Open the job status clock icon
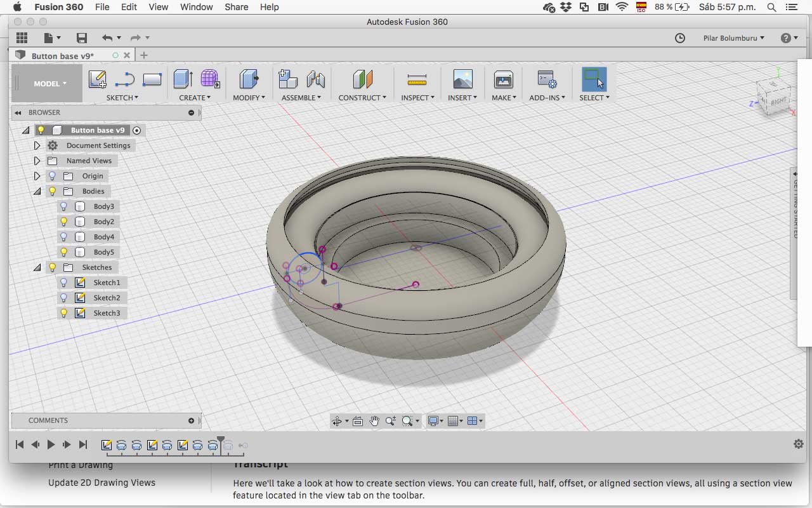 click(x=680, y=38)
